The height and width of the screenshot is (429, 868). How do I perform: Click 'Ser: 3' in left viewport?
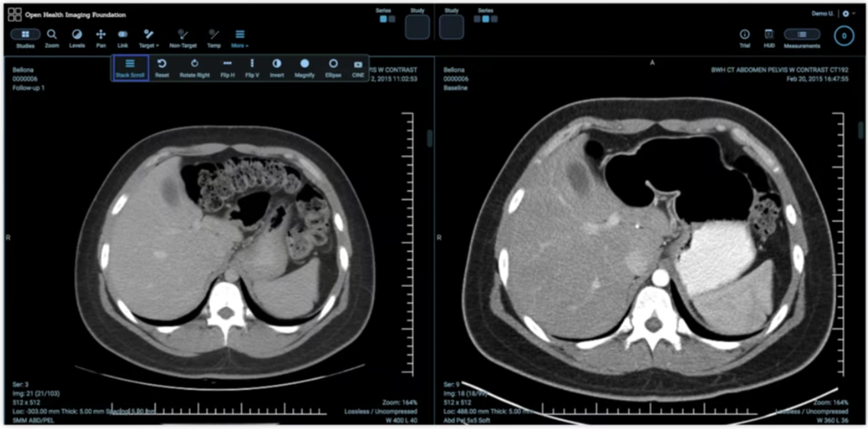[21, 384]
